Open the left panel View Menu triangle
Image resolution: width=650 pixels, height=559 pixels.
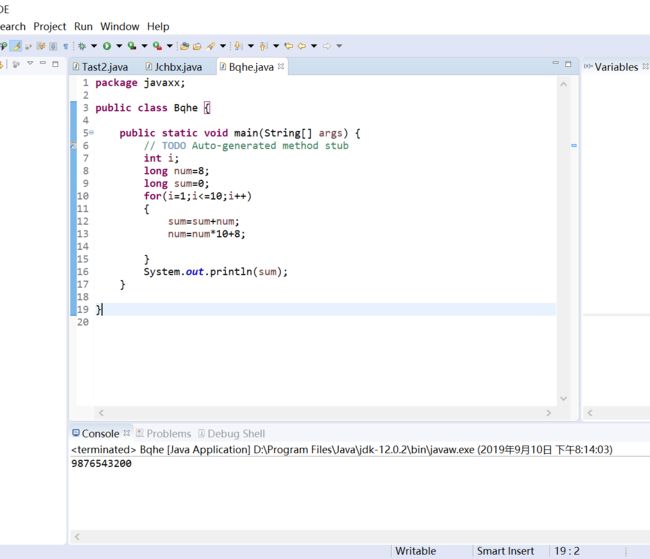point(30,63)
